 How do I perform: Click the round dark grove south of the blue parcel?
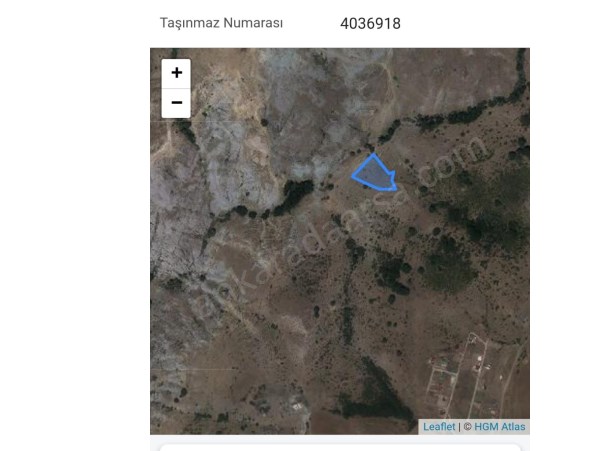[449, 264]
